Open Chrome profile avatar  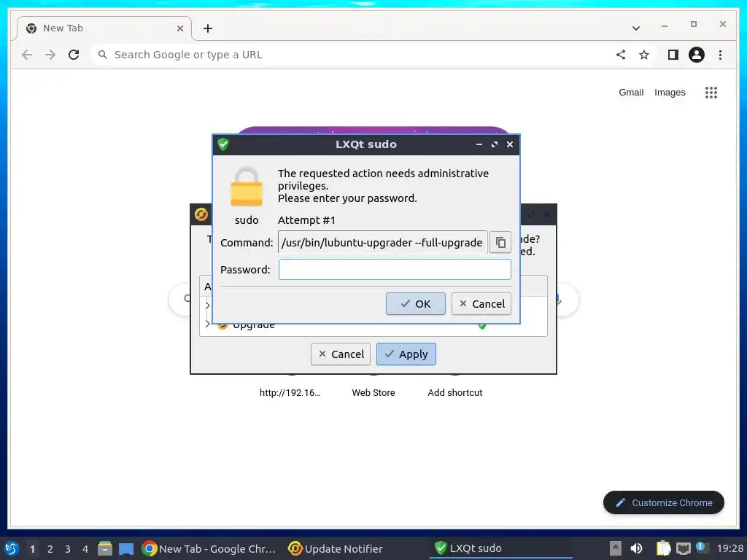(697, 55)
